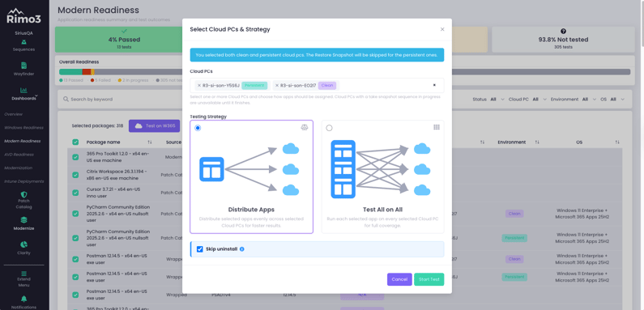
Task: Click the grid icon on Test All card
Action: pos(437,127)
